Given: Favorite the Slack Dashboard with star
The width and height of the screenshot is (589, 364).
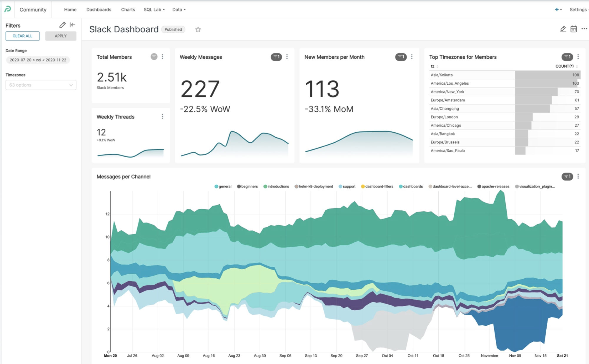Looking at the screenshot, I should click(198, 29).
